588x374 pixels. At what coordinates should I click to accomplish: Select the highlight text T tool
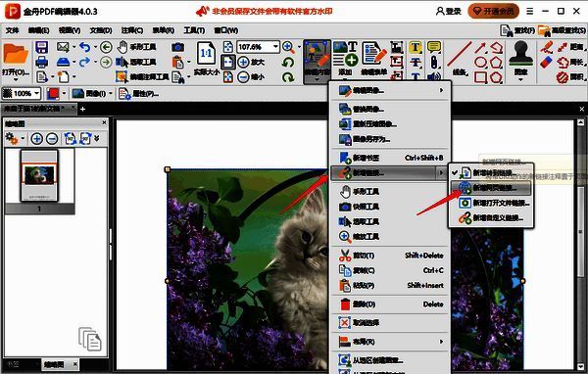click(x=415, y=47)
